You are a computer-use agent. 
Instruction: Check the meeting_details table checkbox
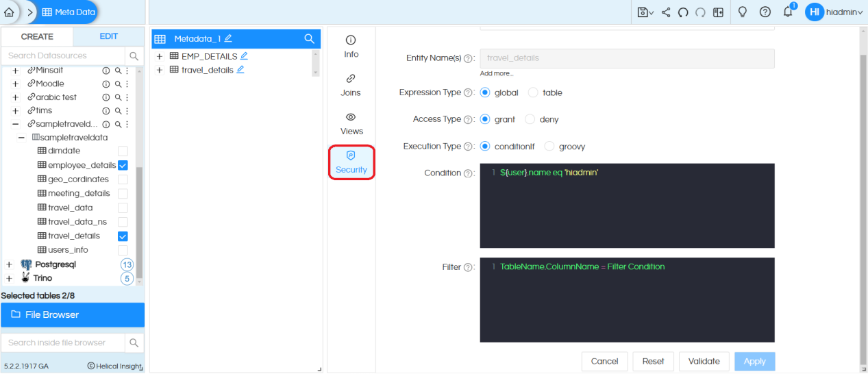[x=123, y=194]
